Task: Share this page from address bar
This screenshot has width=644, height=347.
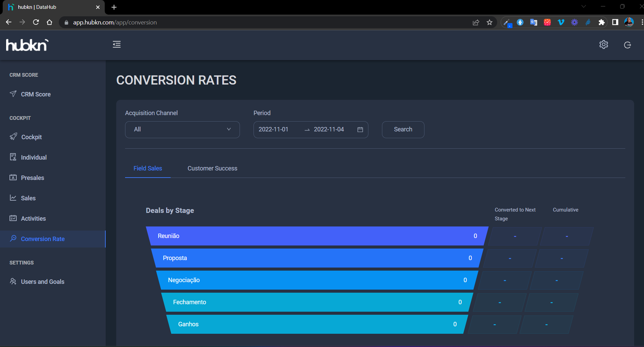Action: pyautogui.click(x=476, y=22)
